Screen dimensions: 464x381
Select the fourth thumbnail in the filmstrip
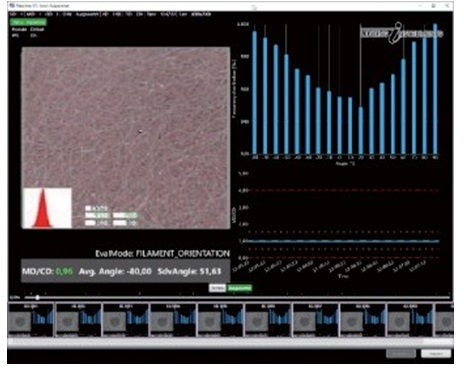click(x=173, y=320)
